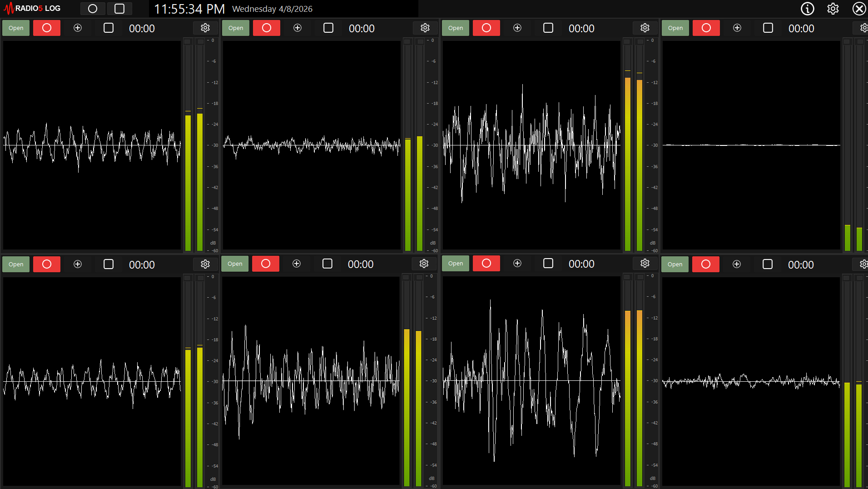
Task: Click the waveform display of third bottom-row channel
Action: [x=531, y=381]
